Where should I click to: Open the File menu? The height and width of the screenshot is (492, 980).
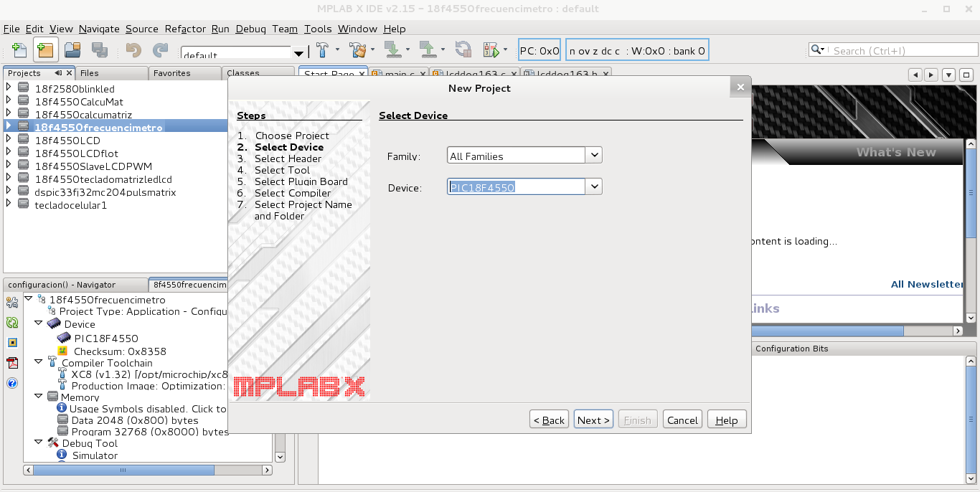(x=11, y=29)
